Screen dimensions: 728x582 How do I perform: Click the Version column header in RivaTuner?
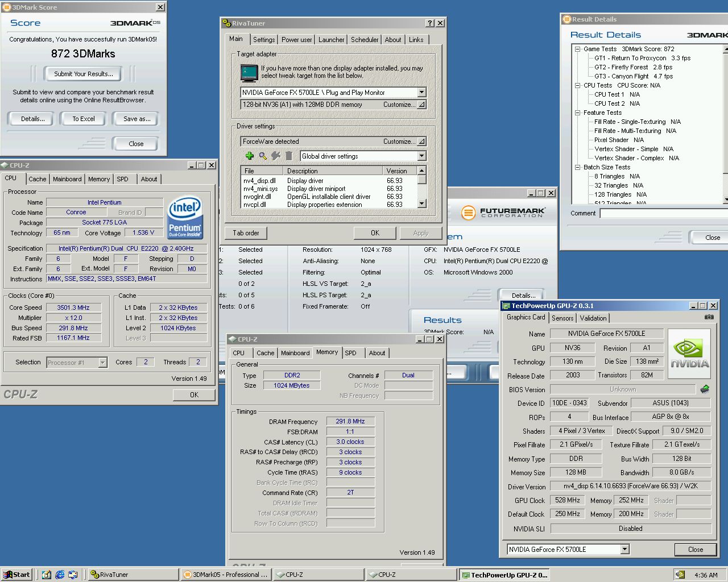click(400, 171)
